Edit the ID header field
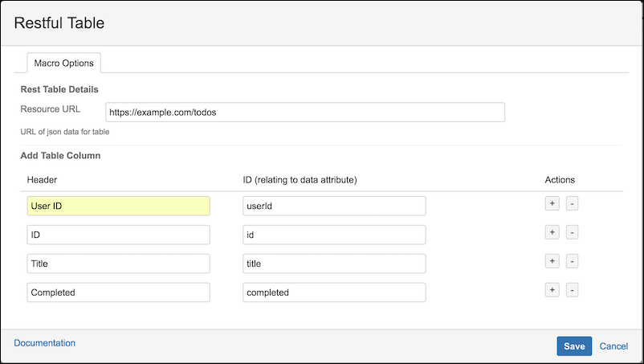Screen dimensions: 644x364 coord(118,235)
